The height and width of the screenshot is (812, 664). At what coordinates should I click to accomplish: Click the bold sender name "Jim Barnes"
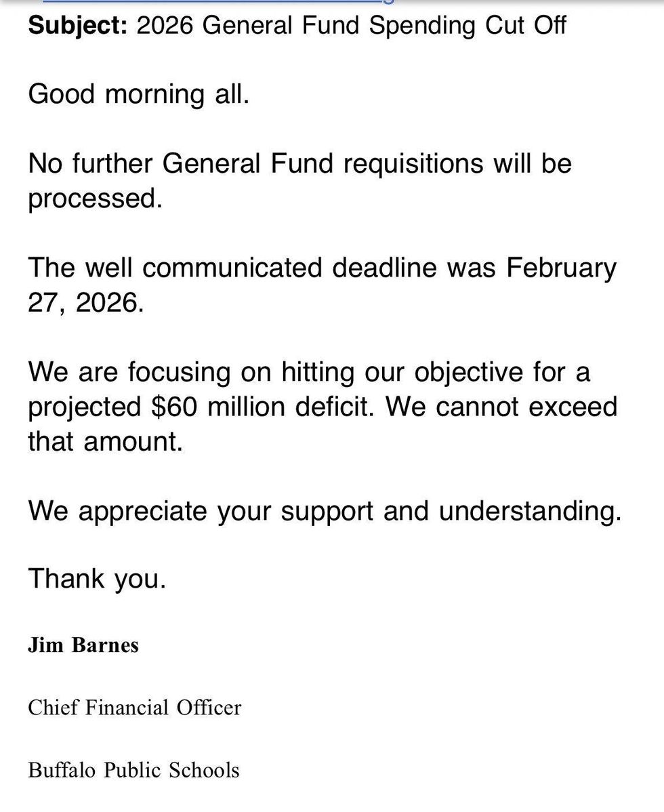click(83, 645)
